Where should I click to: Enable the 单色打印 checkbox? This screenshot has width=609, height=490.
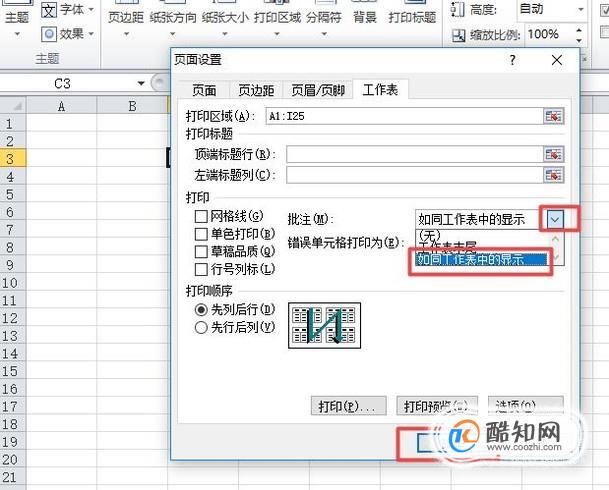point(201,234)
